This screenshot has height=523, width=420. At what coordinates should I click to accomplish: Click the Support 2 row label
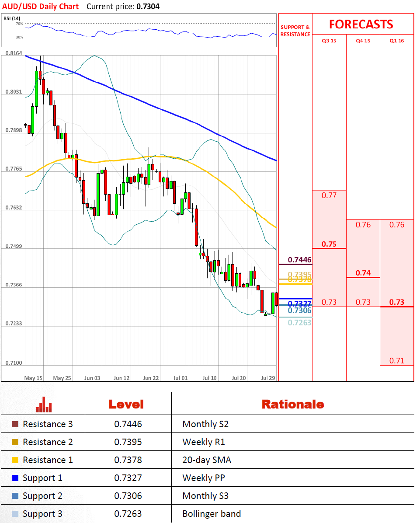coord(42,496)
